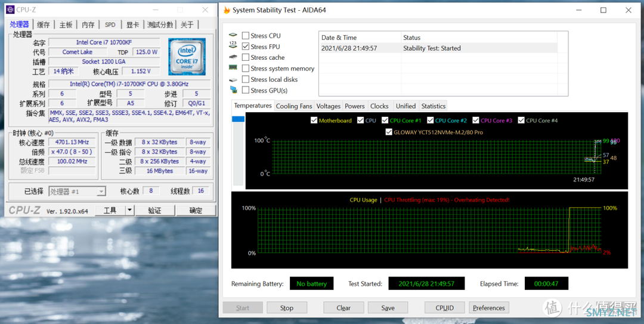Click the Stress cache chip icon

coord(233,57)
